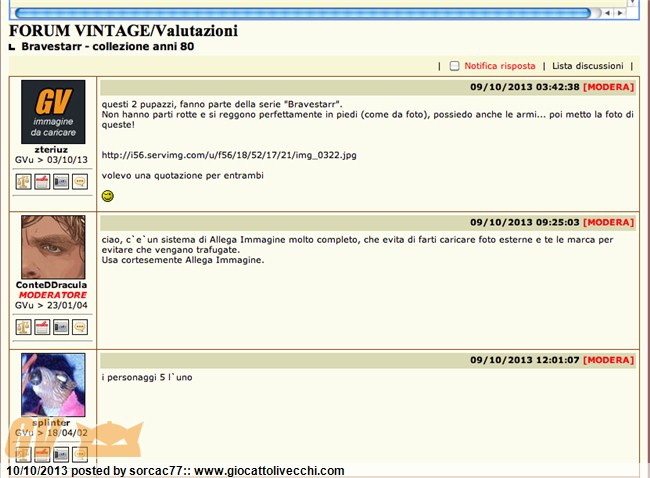Click the username zteriuz

coord(51,150)
